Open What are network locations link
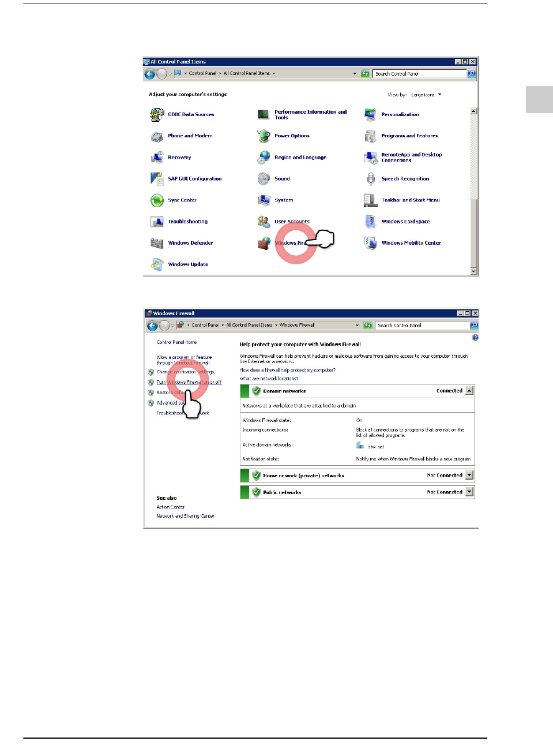The image size is (553, 756). 269,379
